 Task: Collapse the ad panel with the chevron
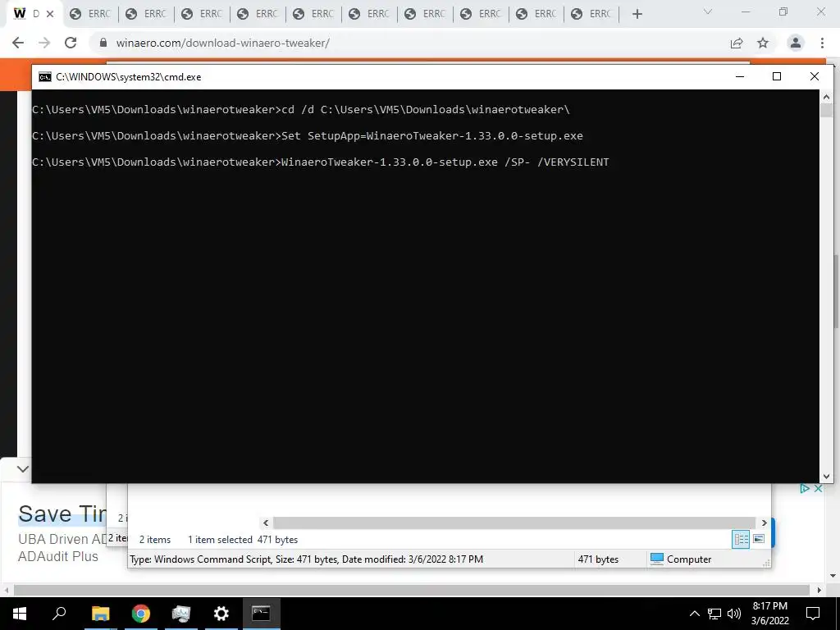[22, 468]
